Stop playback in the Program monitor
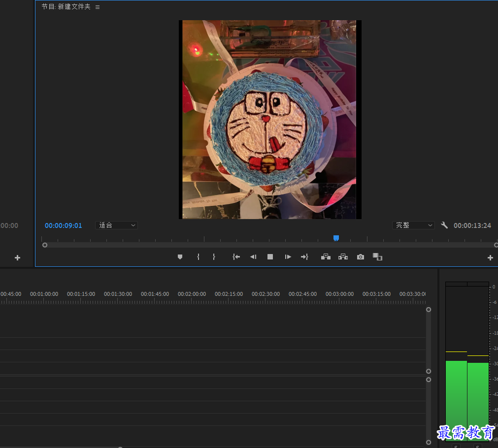The image size is (498, 448). click(x=270, y=257)
